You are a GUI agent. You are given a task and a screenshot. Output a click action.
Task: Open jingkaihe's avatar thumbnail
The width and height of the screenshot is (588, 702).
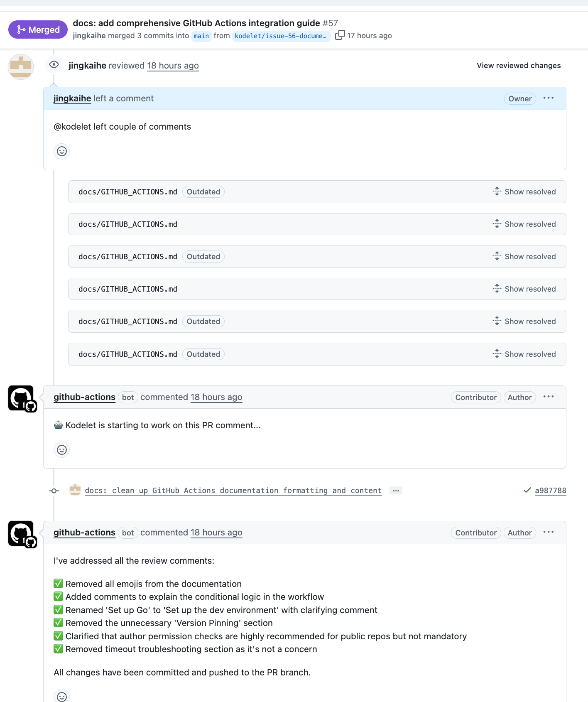[x=21, y=66]
